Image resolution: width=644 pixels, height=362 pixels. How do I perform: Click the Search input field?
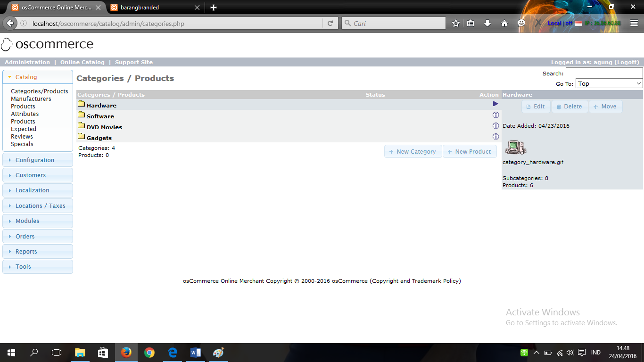click(604, 73)
